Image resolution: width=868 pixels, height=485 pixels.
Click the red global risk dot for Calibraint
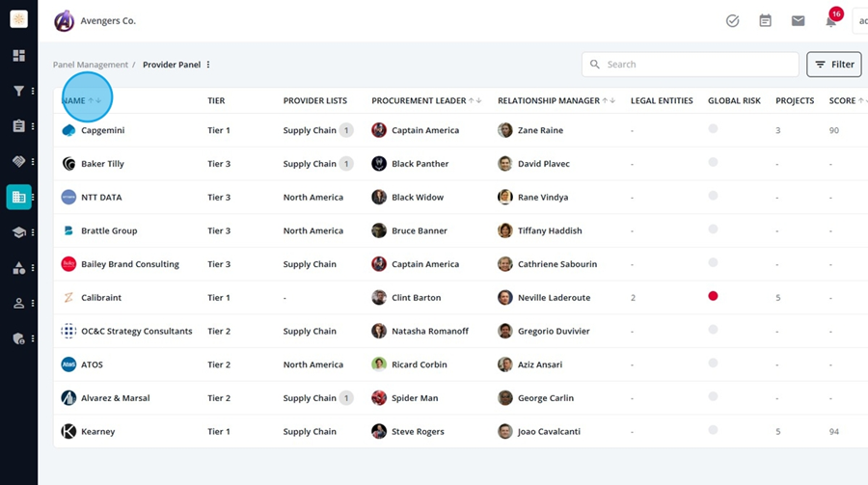[713, 296]
